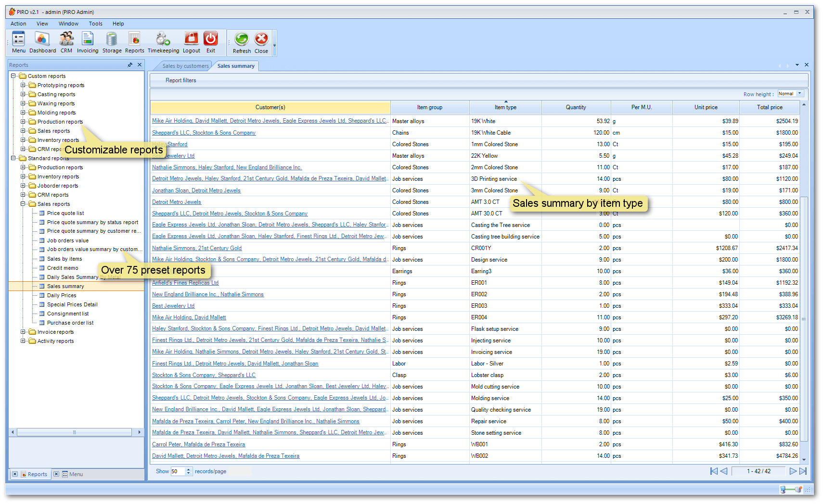The height and width of the screenshot is (504, 823).
Task: Select the Daily Prices report
Action: click(62, 295)
